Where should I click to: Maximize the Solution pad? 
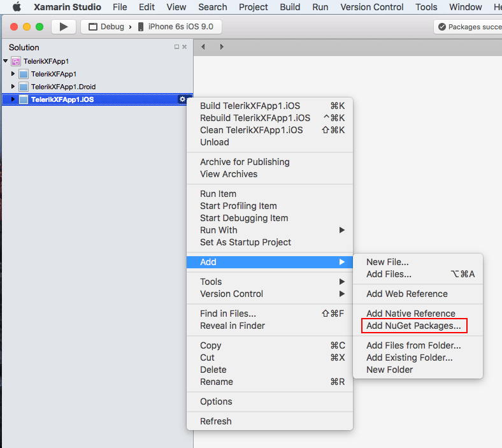point(176,47)
